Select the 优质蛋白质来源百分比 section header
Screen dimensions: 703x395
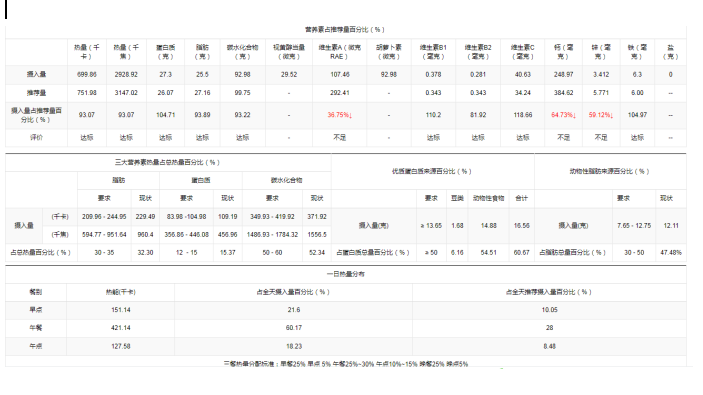click(432, 171)
